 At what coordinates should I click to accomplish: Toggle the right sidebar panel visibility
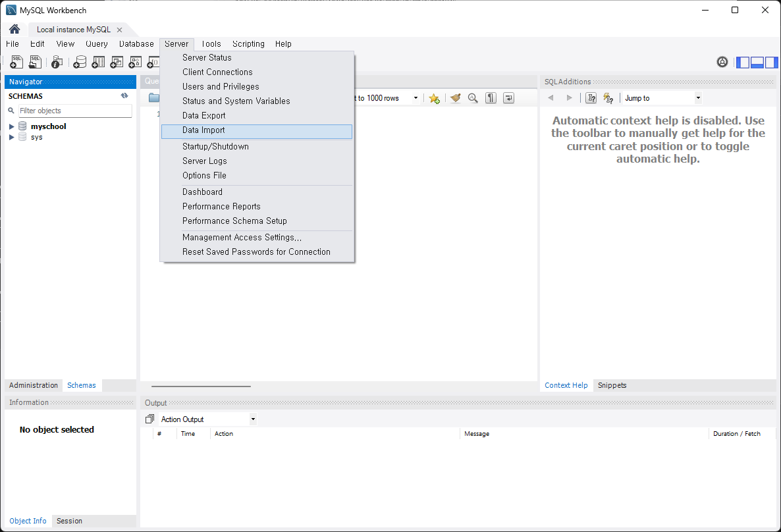pos(772,63)
